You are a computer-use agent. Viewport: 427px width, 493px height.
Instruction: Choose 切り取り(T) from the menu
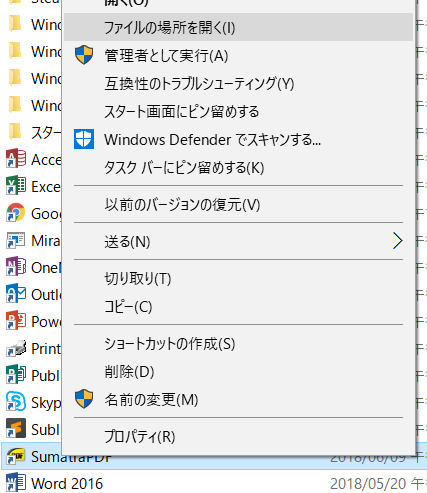pyautogui.click(x=238, y=278)
